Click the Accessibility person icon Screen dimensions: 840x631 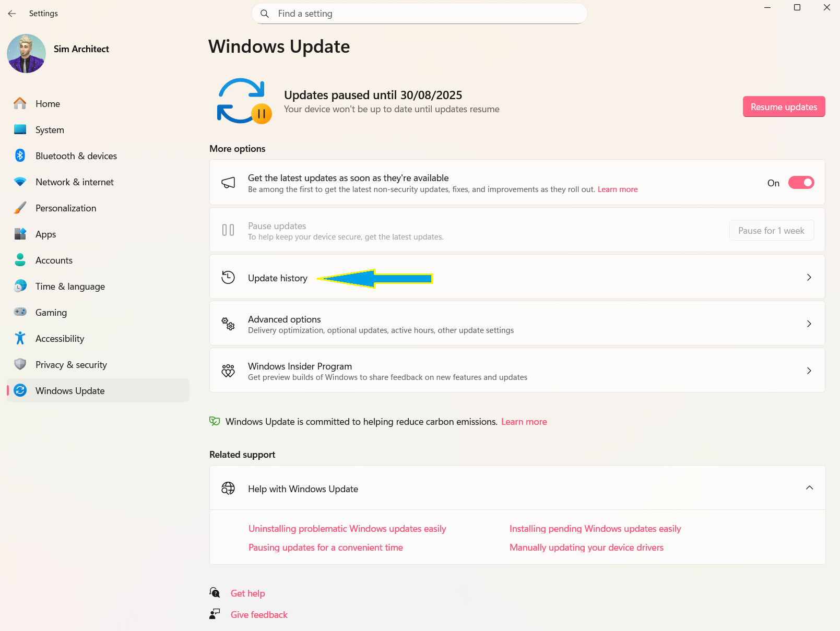click(x=20, y=338)
